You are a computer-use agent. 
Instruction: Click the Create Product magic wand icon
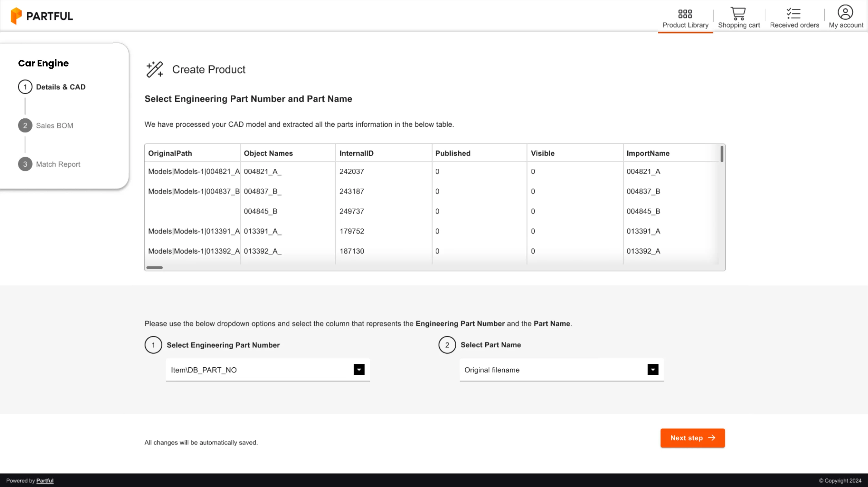click(x=155, y=69)
